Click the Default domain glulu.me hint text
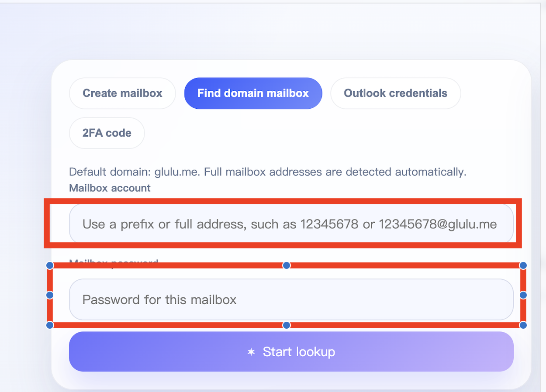546x392 pixels. [x=268, y=172]
